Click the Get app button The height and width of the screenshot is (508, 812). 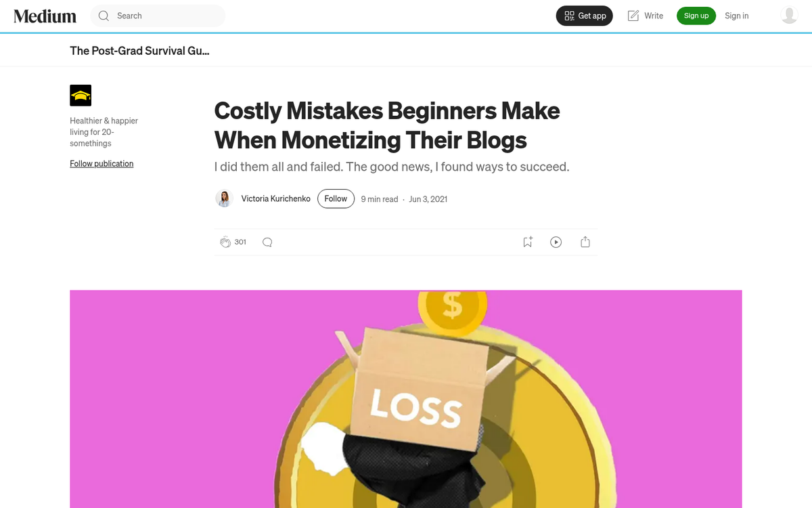[x=585, y=16]
